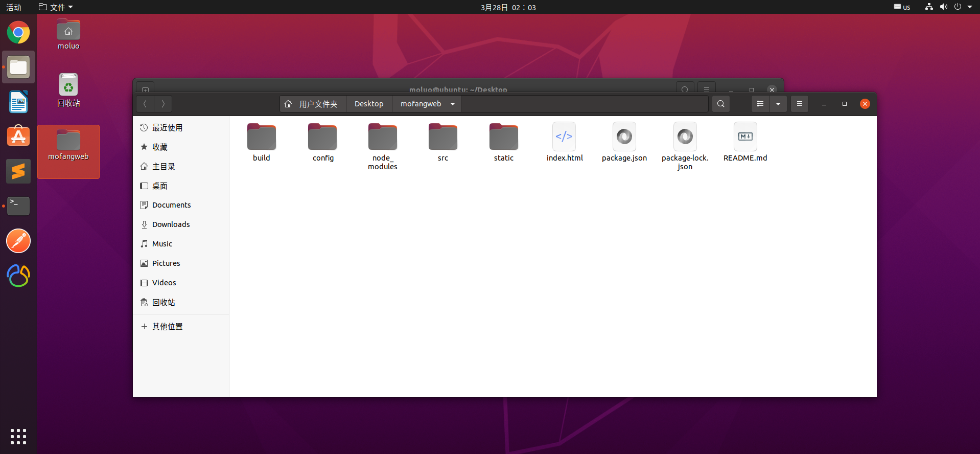This screenshot has height=454, width=980.
Task: Open 收藏 starred in the sidebar
Action: (181, 147)
